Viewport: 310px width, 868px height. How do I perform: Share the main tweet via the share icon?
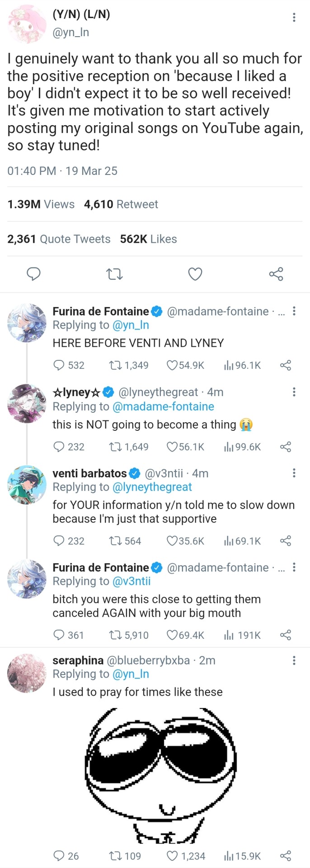(x=276, y=274)
